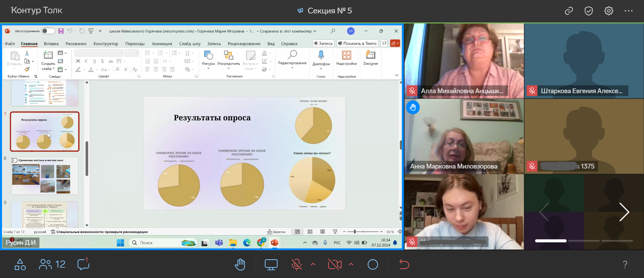Toggle AutoSave switch in PowerPoint
Screen dimensions: 644x278
(48, 31)
